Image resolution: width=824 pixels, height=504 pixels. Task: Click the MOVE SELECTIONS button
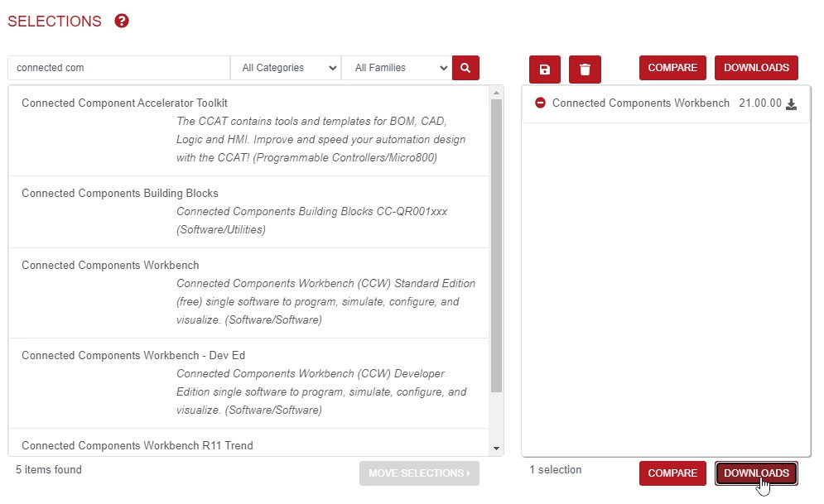click(x=419, y=473)
